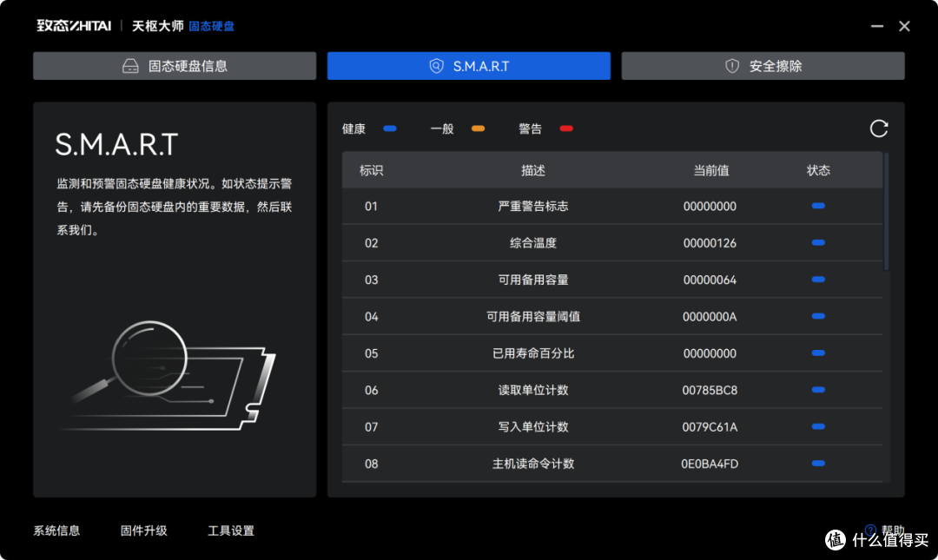Image resolution: width=938 pixels, height=560 pixels.
Task: Click the value 00785BC8
Action: click(x=710, y=390)
